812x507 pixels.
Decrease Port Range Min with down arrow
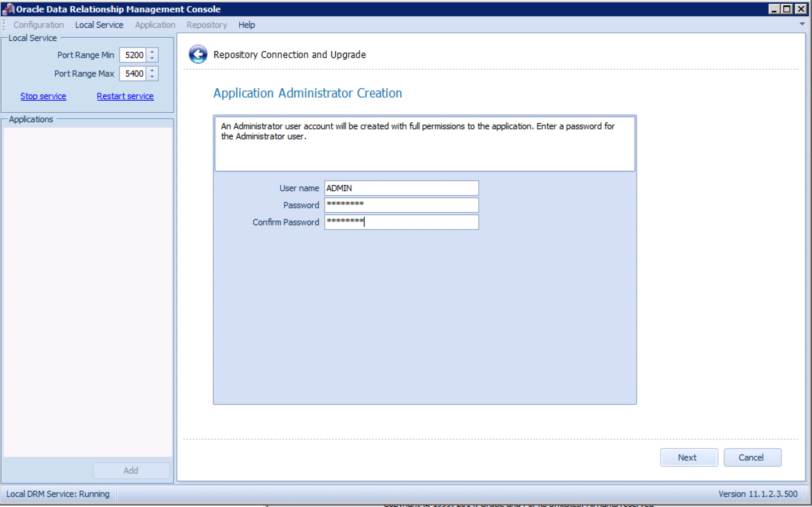(152, 58)
